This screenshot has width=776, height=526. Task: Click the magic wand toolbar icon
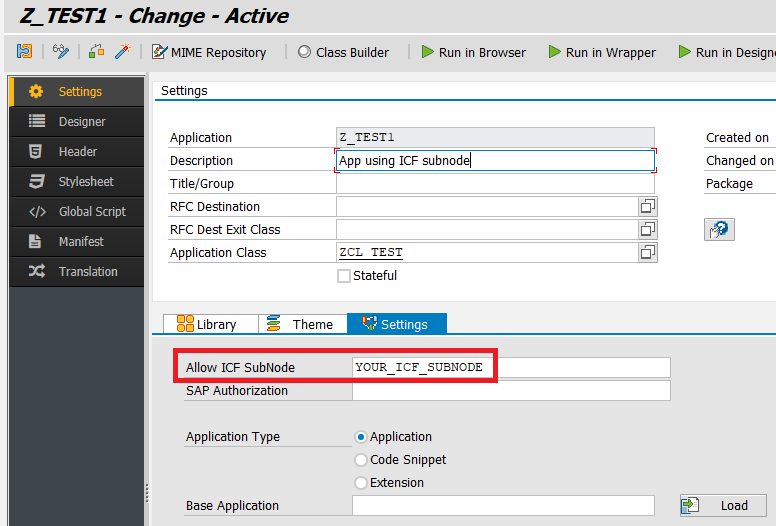[x=123, y=52]
